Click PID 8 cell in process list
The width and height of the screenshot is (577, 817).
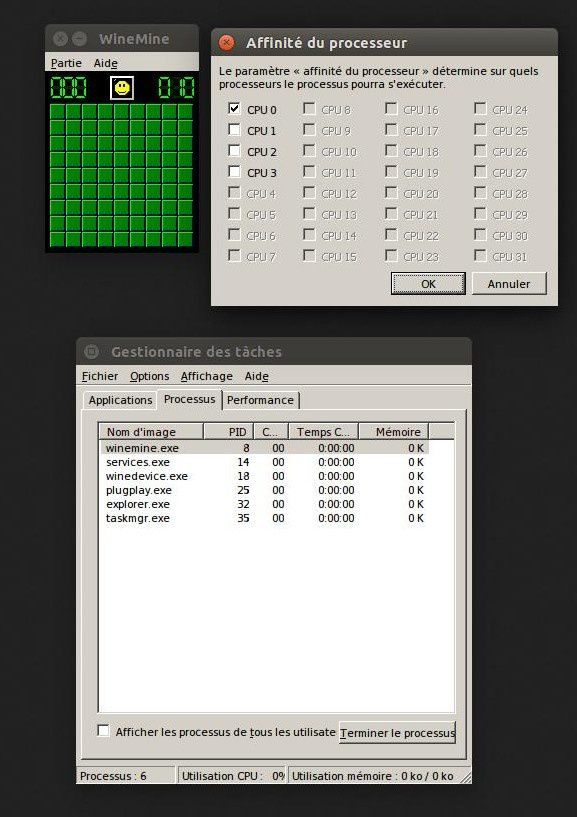point(246,448)
